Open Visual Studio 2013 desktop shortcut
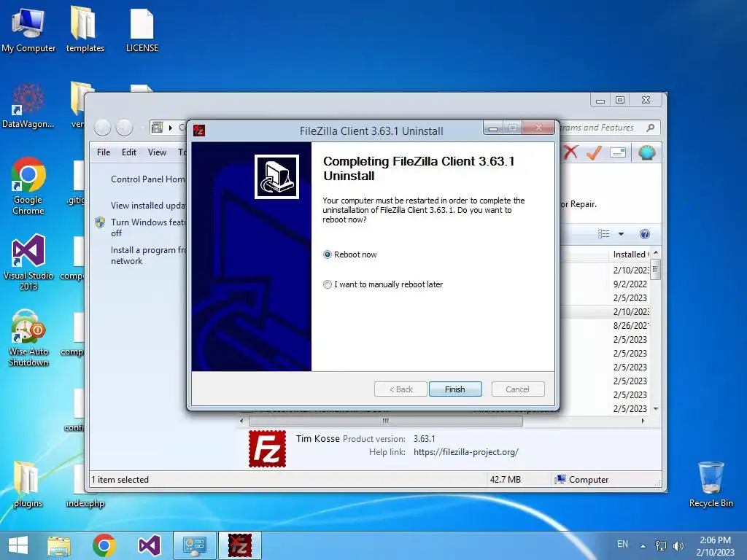 28,262
